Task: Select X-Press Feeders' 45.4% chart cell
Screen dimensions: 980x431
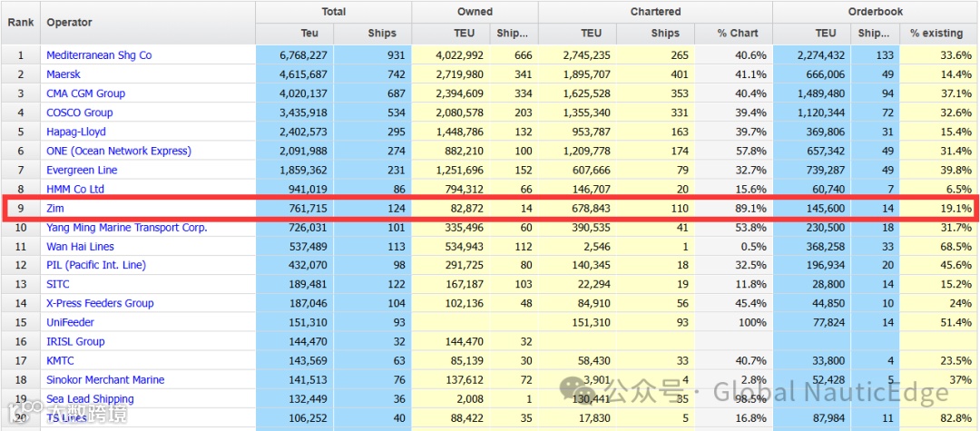Action: point(734,303)
